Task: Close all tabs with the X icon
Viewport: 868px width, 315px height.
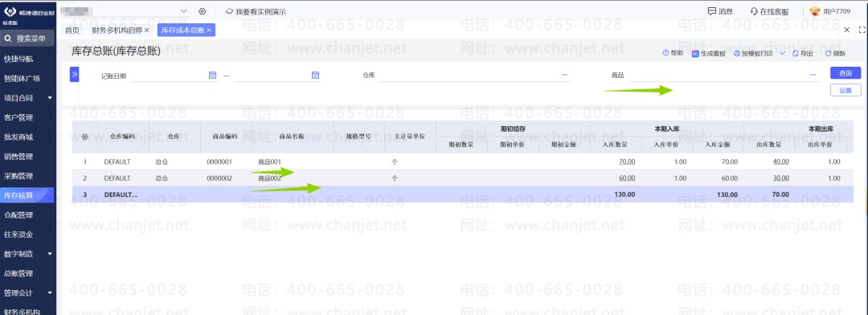Action: click(x=846, y=30)
